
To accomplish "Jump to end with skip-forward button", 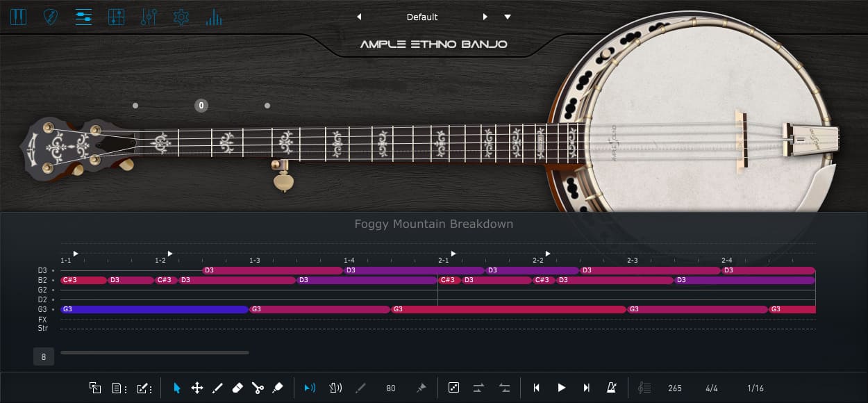I will 587,388.
